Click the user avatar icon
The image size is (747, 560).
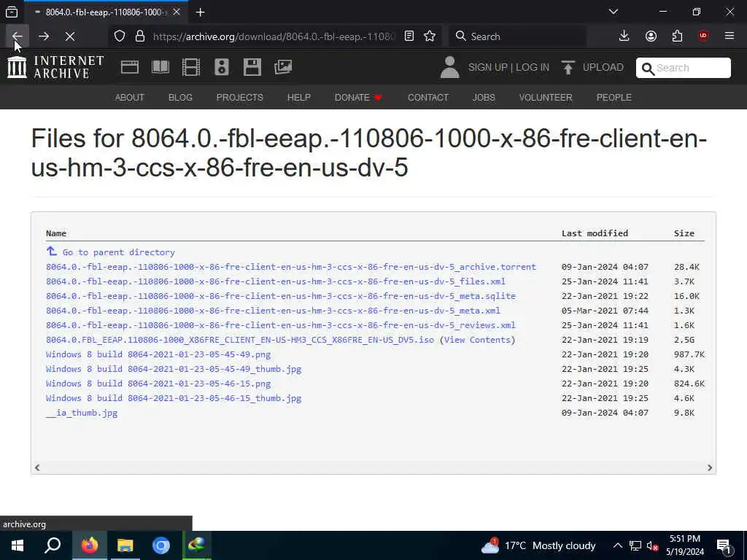click(449, 67)
